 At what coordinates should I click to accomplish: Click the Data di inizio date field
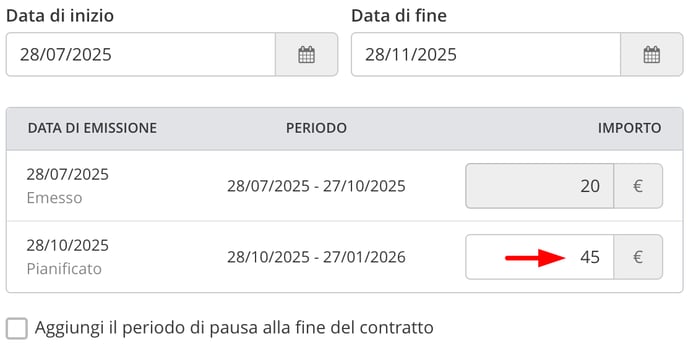140,54
